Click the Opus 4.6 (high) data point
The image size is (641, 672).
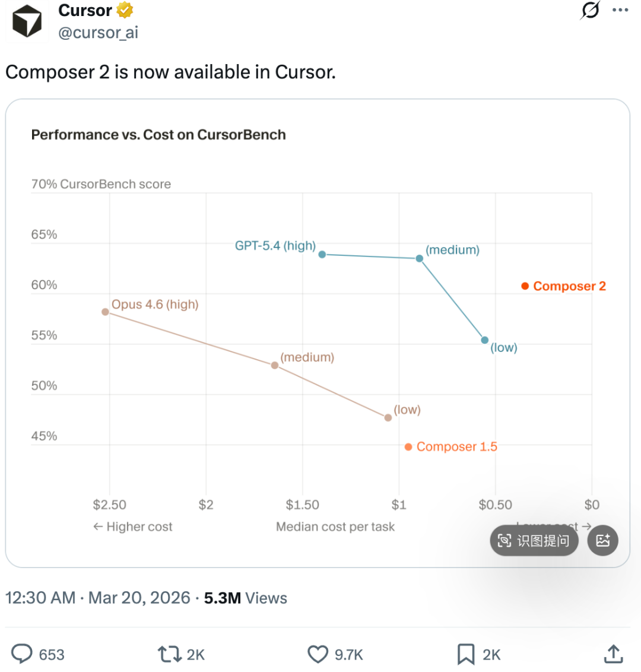[x=106, y=312]
